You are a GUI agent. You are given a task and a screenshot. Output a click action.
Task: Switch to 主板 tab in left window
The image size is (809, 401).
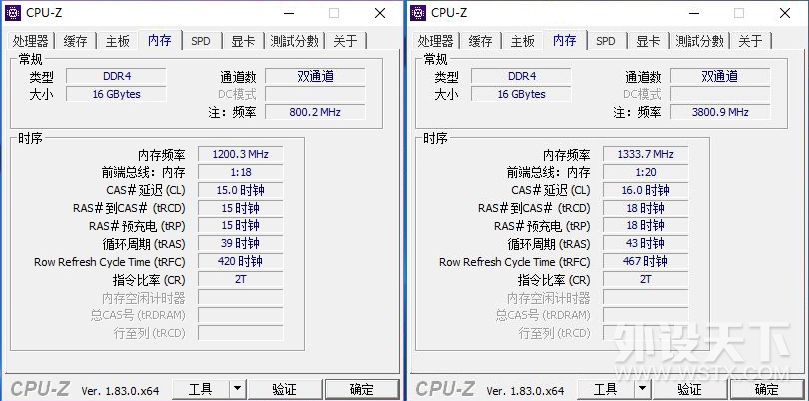tap(118, 41)
